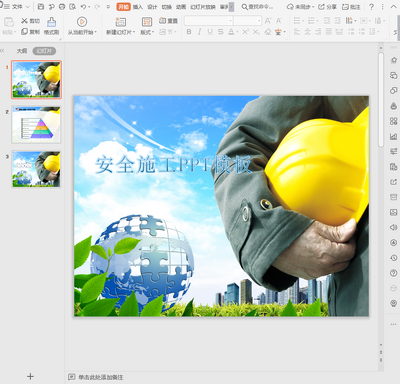The image size is (400, 384).
Task: Click the Comment (批注) button
Action: pos(351,7)
